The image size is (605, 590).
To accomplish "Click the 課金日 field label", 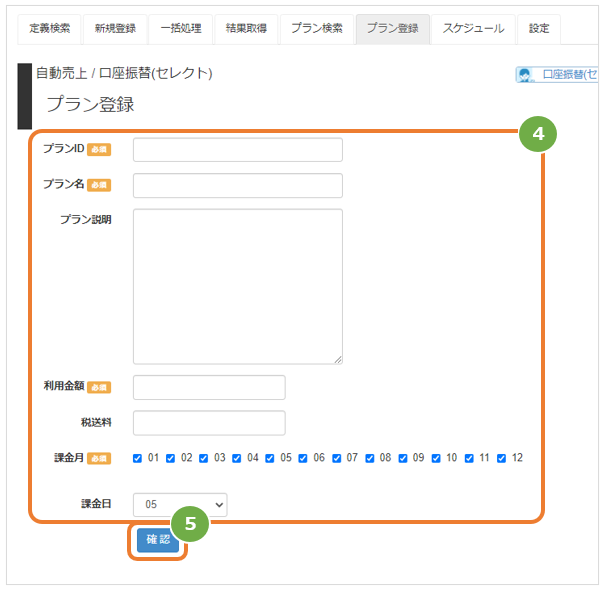I will 96,504.
